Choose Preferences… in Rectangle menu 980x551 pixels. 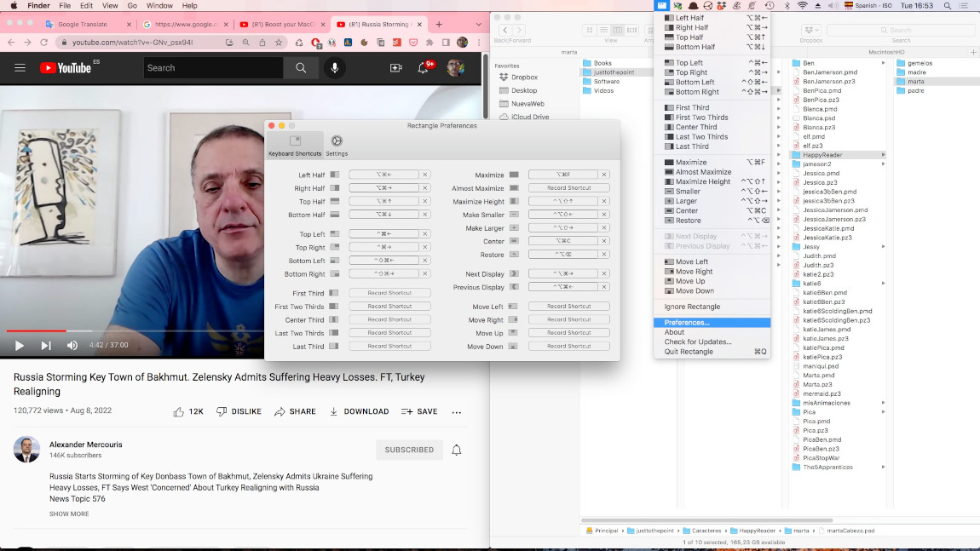pyautogui.click(x=687, y=323)
